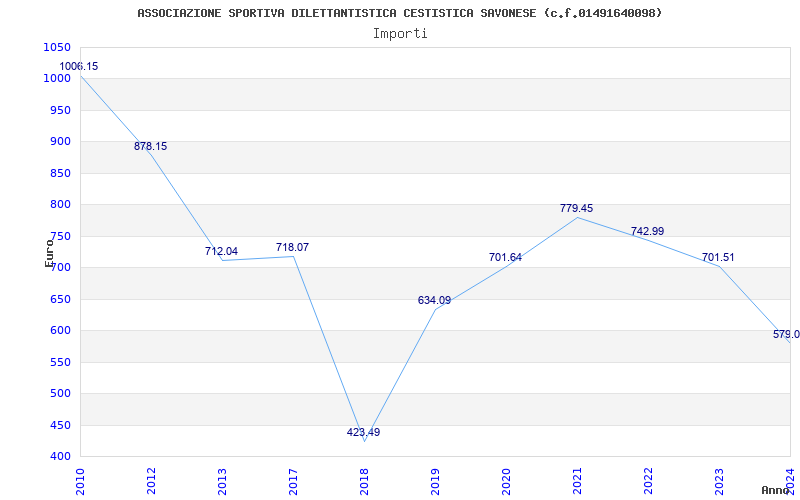Select the 750 y-axis value
Viewport: 800px width, 500px height.
pos(60,236)
